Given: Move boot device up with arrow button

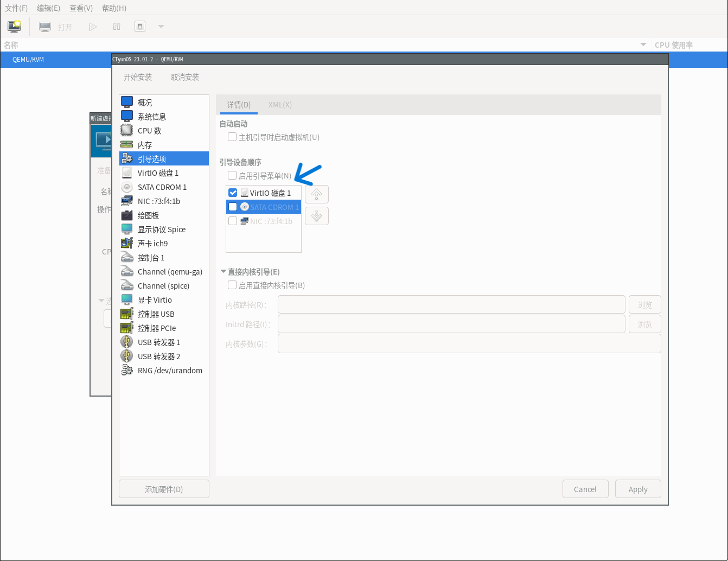Looking at the screenshot, I should [x=317, y=194].
